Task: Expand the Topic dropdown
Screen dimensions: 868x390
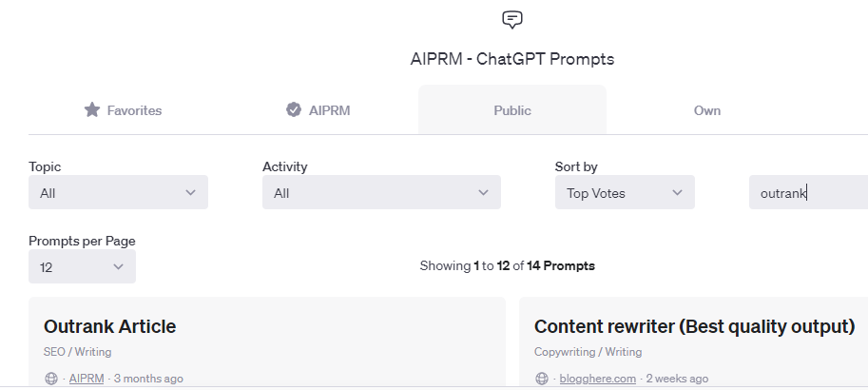Action: tap(118, 192)
